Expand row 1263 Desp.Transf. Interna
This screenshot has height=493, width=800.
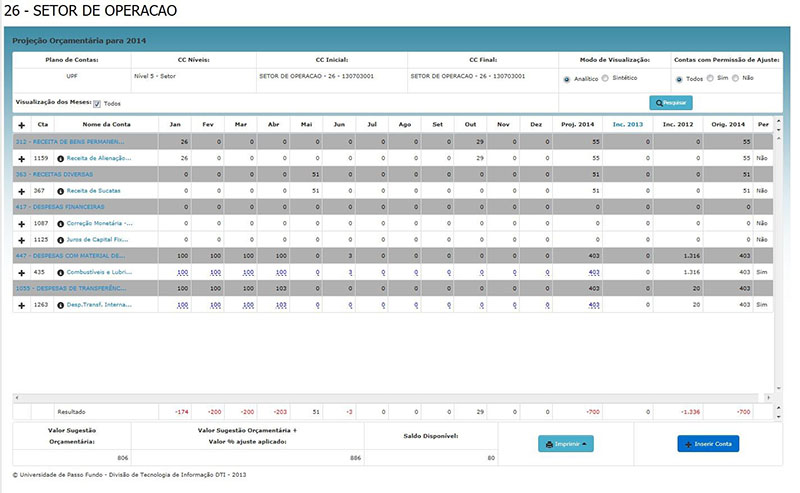point(21,306)
